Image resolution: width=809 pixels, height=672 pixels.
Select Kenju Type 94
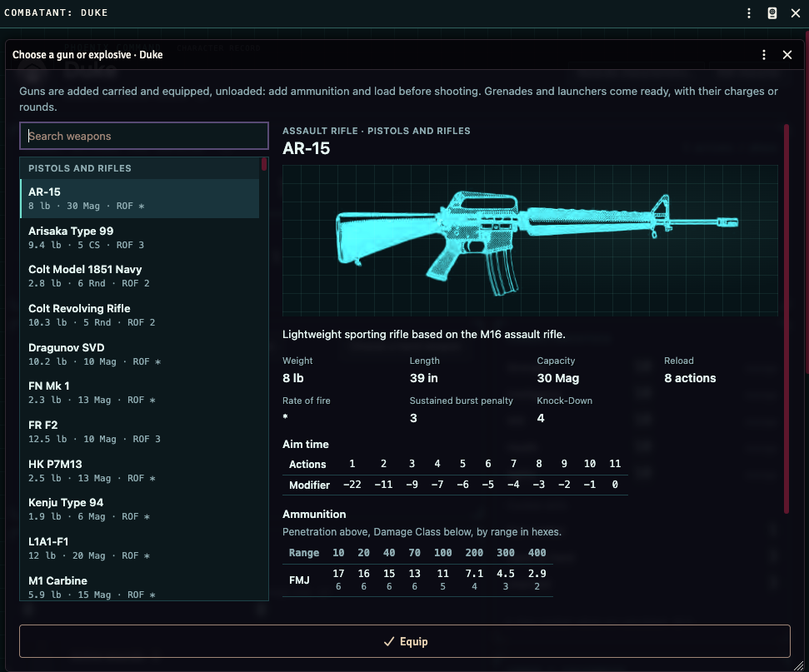tap(139, 509)
